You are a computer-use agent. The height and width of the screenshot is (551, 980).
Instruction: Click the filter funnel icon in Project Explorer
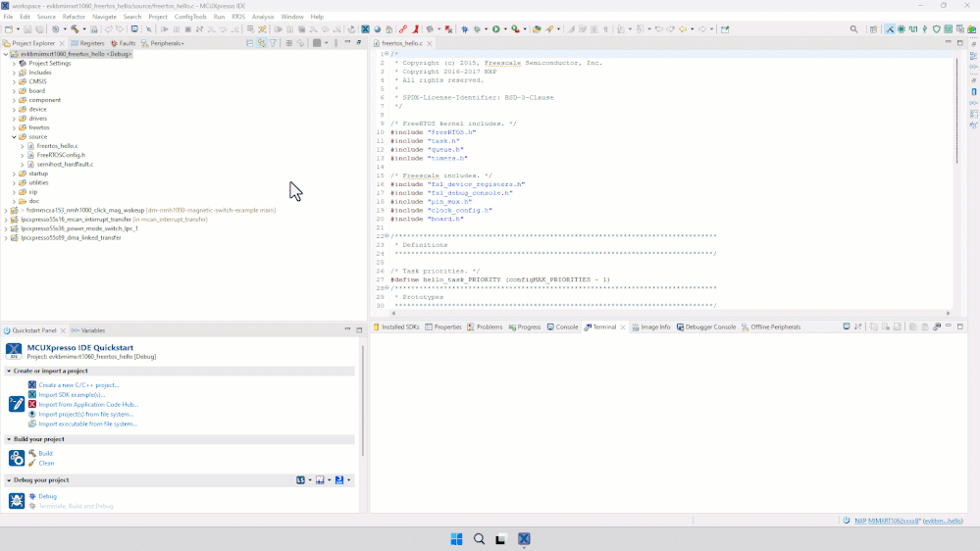[273, 43]
